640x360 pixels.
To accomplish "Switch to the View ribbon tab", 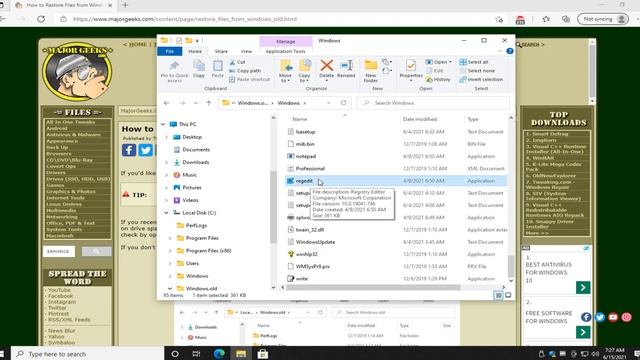I will coord(246,51).
